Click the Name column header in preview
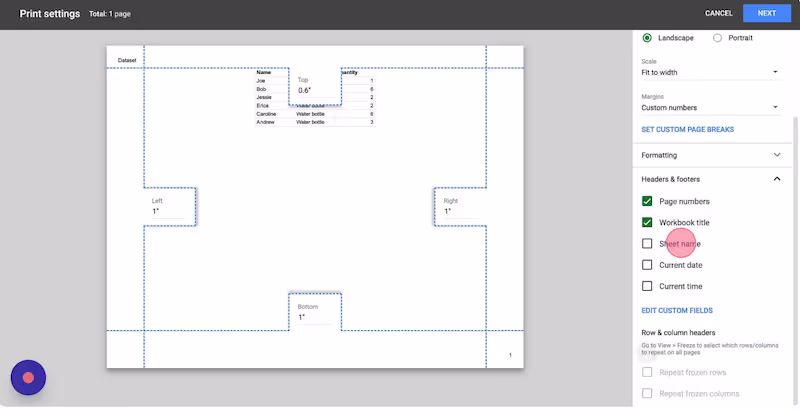Viewport: 800px width, 409px height. pyautogui.click(x=264, y=72)
